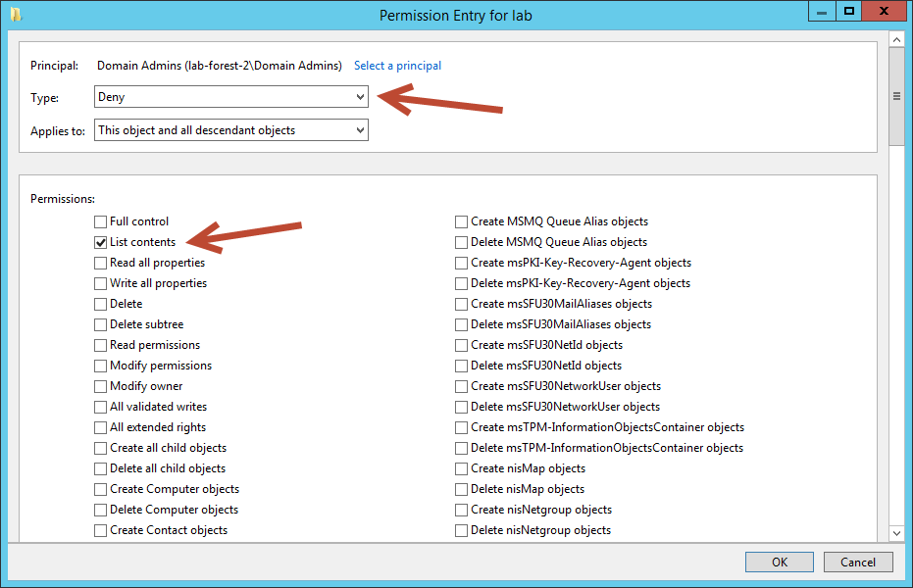The width and height of the screenshot is (913, 588).
Task: Check Create nisNetgroup objects box
Action: (461, 510)
